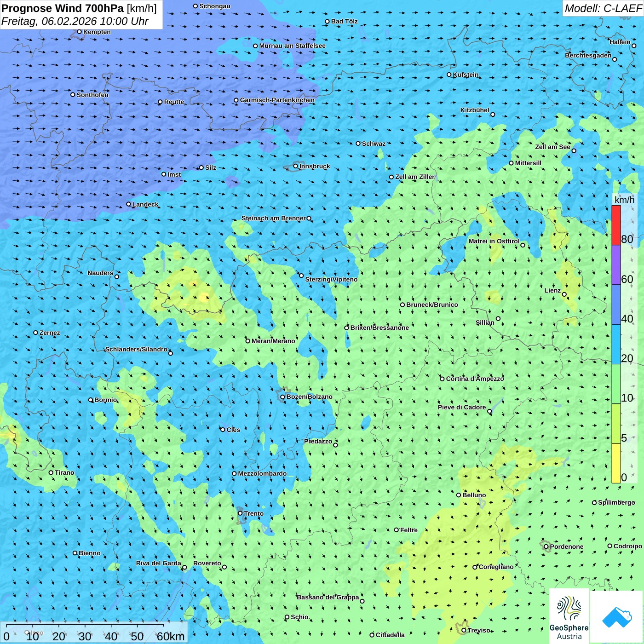The width and height of the screenshot is (644, 644).
Task: Click the 'Matrei in Osttirol' label
Action: coord(494,241)
